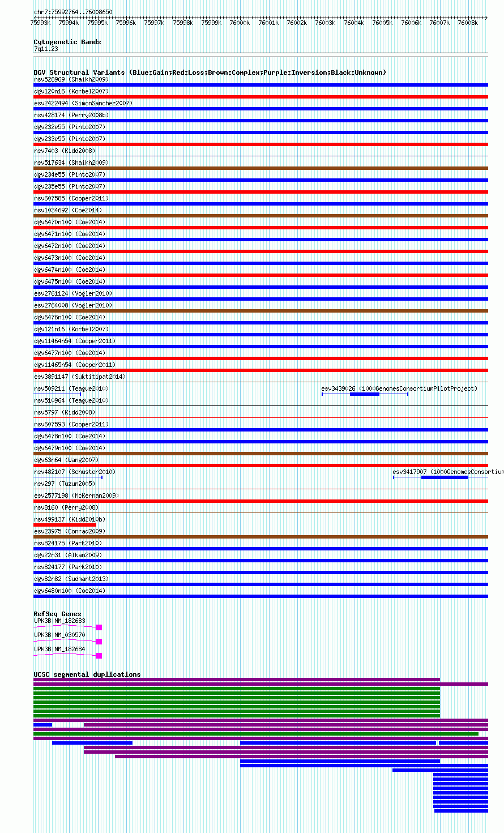Click esv3891147 (Suktitipat2014) label
Image resolution: width=504 pixels, height=833 pixels.
click(x=80, y=377)
